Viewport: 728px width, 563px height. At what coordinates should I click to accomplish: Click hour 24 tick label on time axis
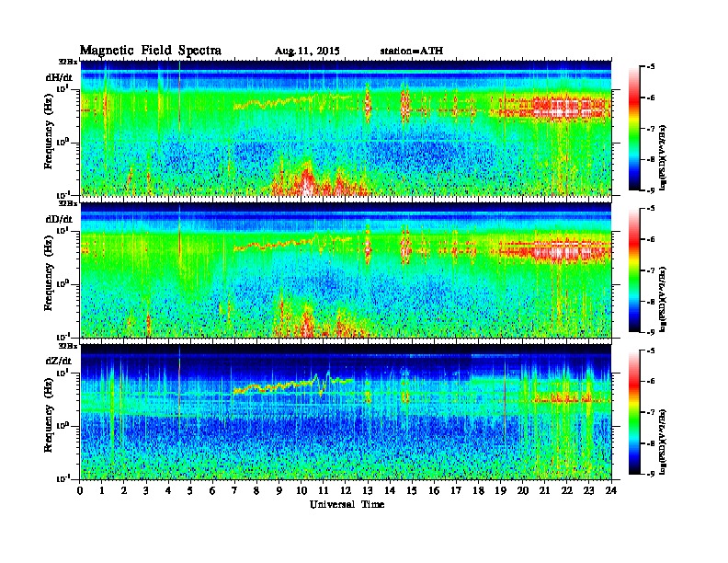coord(611,490)
